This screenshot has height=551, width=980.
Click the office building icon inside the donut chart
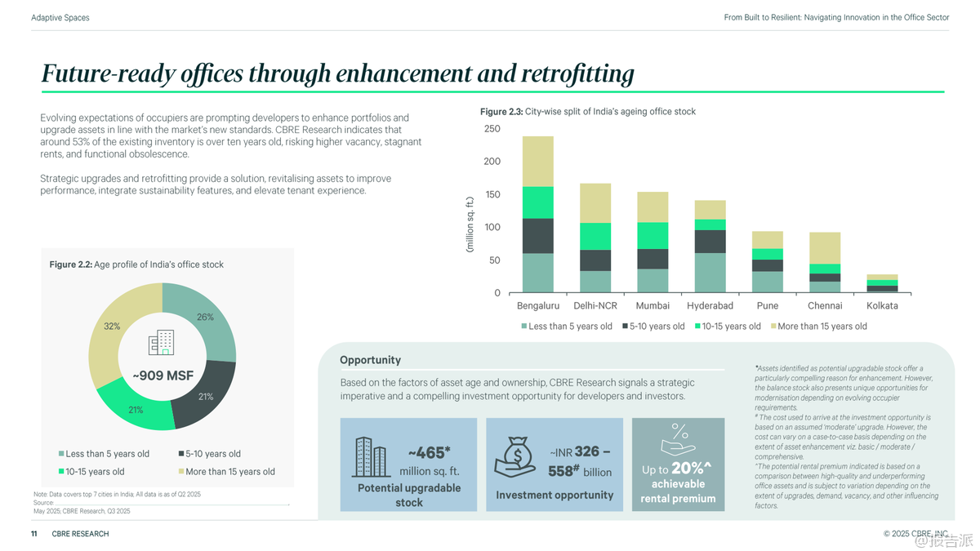tap(161, 343)
